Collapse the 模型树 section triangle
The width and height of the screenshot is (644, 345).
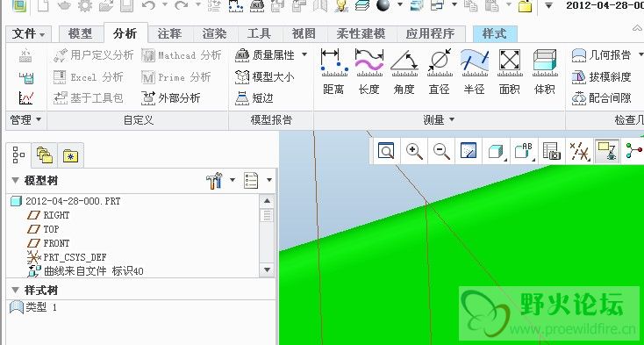tap(16, 180)
